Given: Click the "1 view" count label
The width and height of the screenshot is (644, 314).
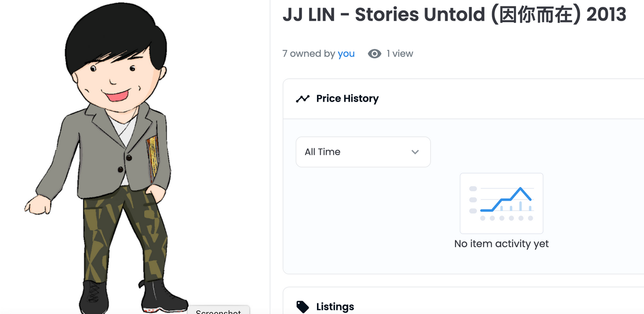Looking at the screenshot, I should (x=400, y=54).
